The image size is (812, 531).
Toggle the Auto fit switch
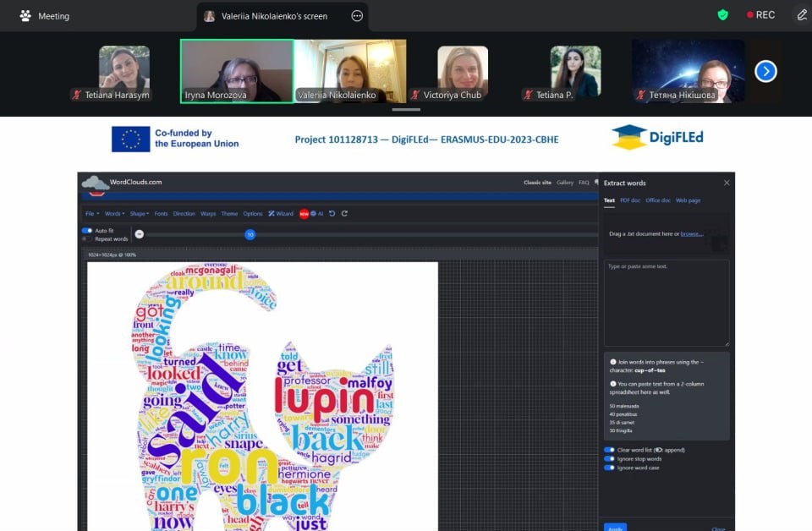click(87, 230)
